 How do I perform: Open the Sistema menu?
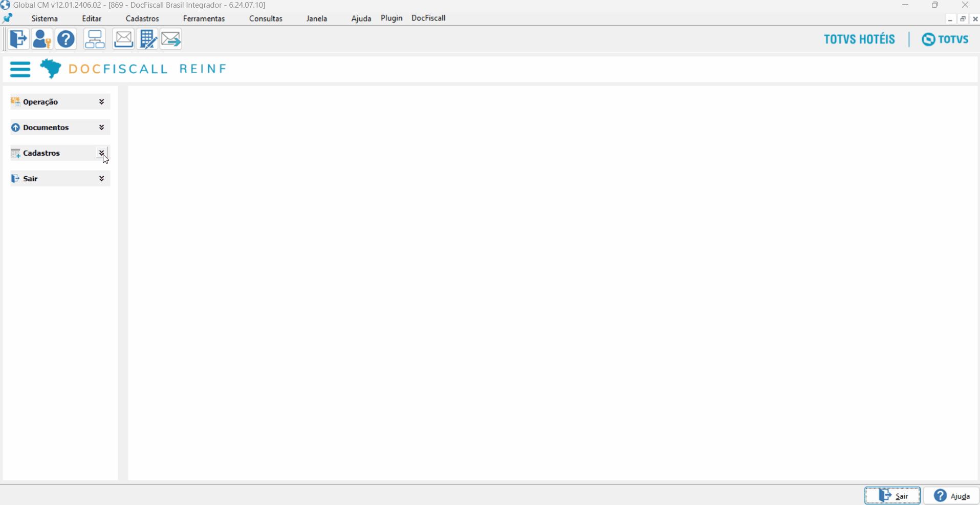click(45, 18)
